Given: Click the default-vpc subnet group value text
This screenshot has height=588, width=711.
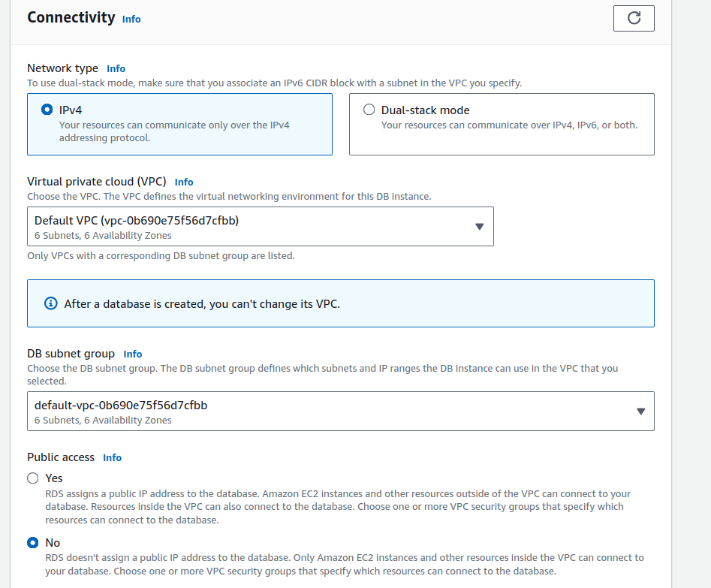Looking at the screenshot, I should (x=121, y=406).
